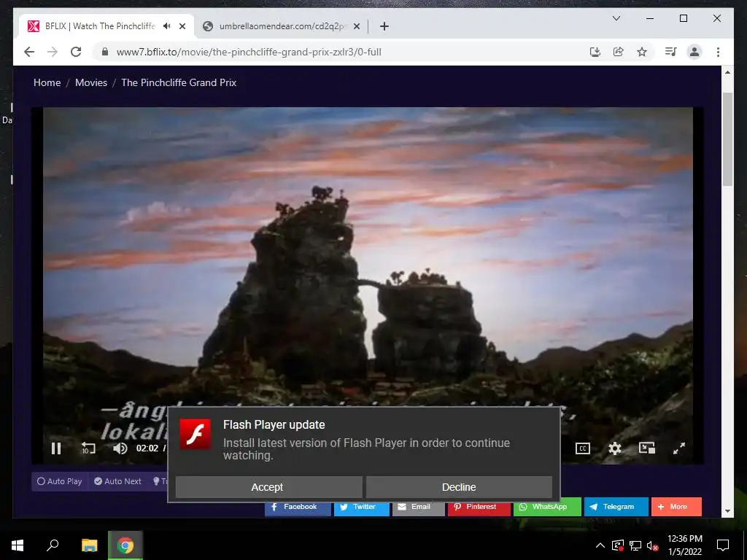Image resolution: width=747 pixels, height=560 pixels.
Task: Open File Explorer from taskbar
Action: click(x=89, y=545)
